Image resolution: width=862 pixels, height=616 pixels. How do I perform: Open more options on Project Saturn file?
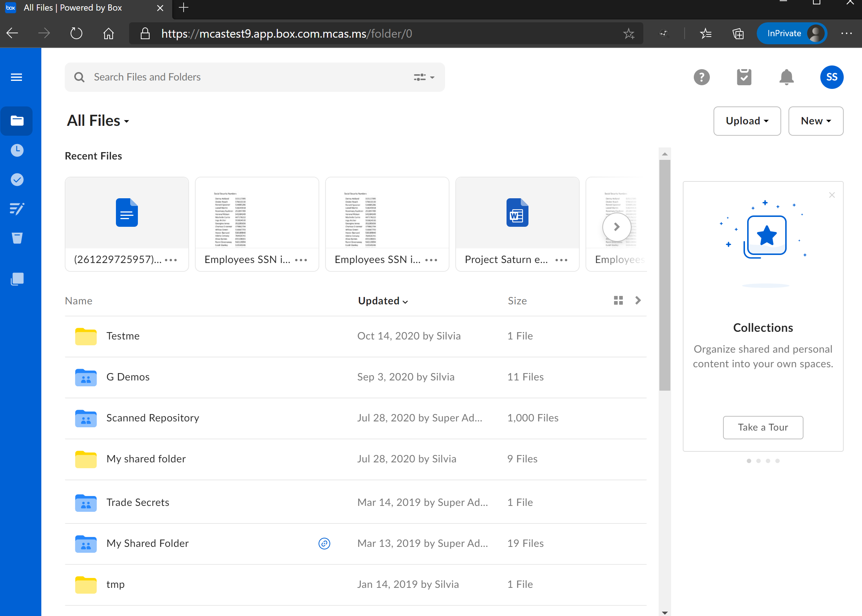coord(561,260)
